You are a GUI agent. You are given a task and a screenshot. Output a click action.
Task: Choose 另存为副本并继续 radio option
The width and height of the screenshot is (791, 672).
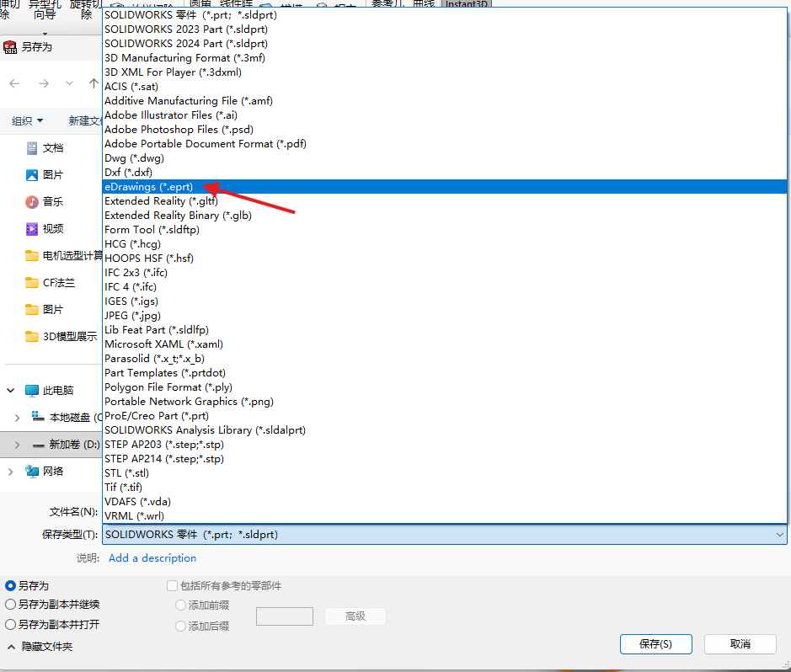[x=11, y=605]
